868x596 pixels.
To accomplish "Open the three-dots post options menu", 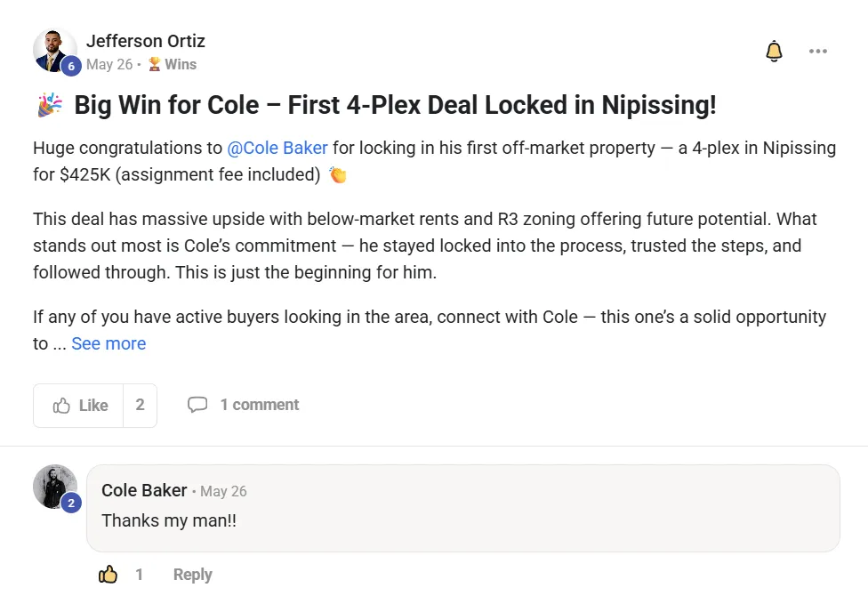I will [x=818, y=52].
